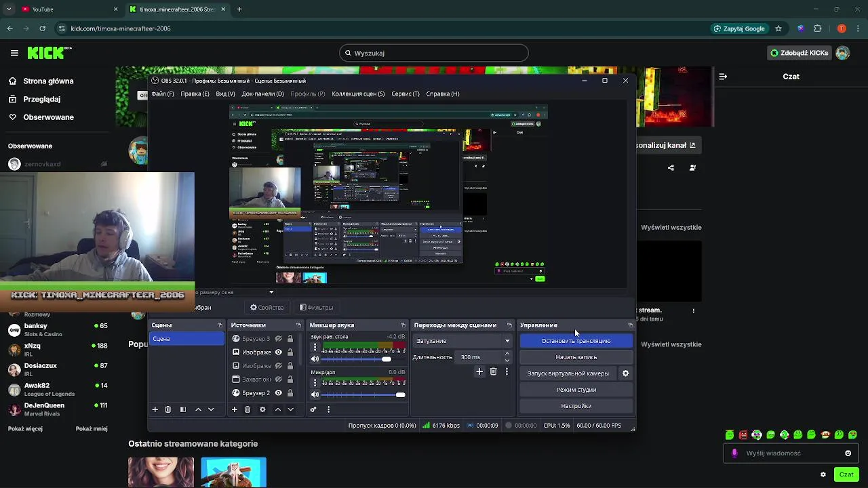Undock the Сцены panel

click(220, 325)
